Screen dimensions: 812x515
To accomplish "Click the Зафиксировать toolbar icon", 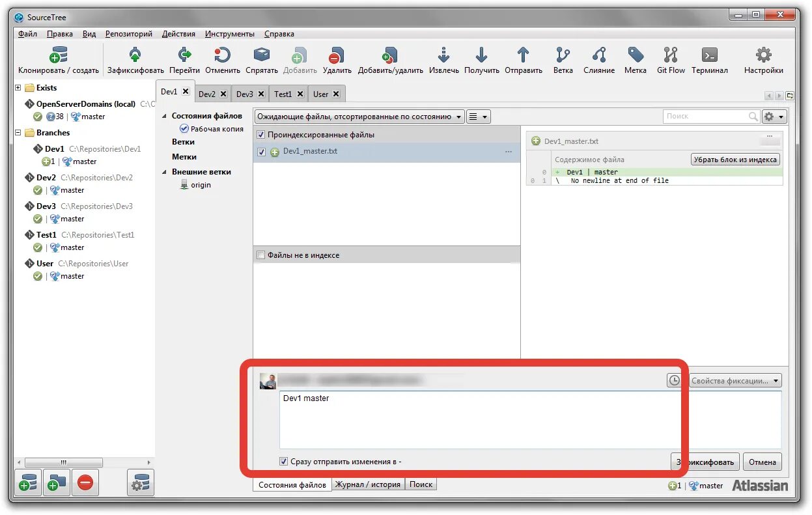I will tap(135, 55).
